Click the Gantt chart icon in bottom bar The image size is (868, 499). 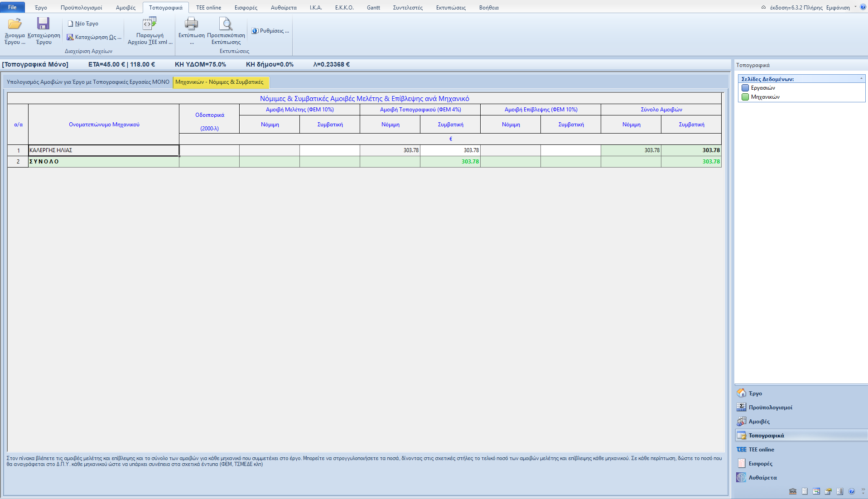coord(816,491)
